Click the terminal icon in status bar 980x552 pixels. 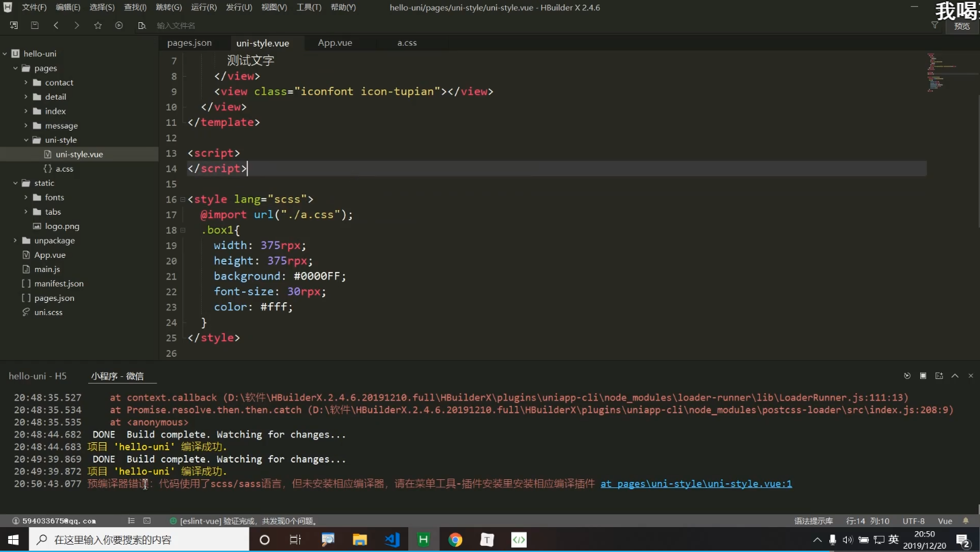[147, 521]
